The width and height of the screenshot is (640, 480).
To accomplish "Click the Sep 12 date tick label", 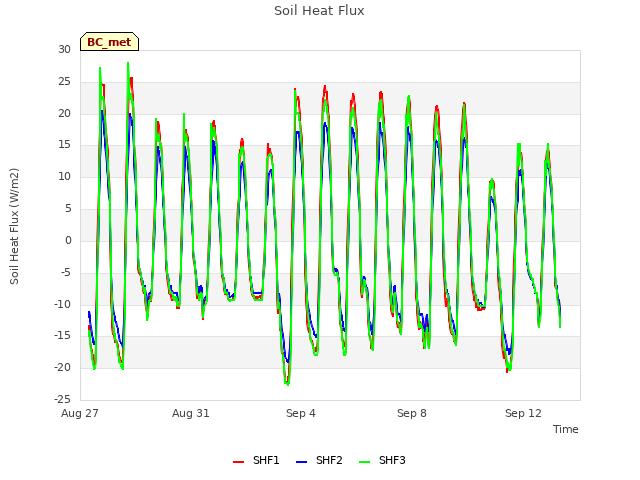I will pyautogui.click(x=523, y=413).
